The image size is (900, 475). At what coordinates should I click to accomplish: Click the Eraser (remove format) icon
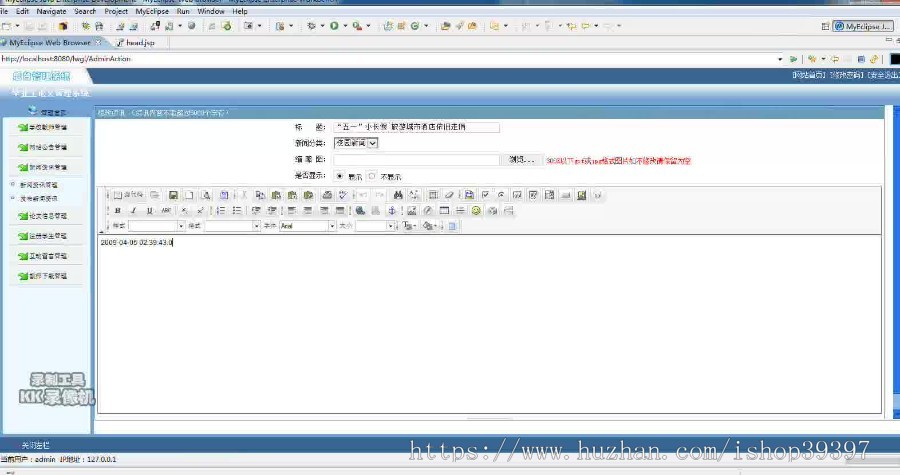point(449,195)
